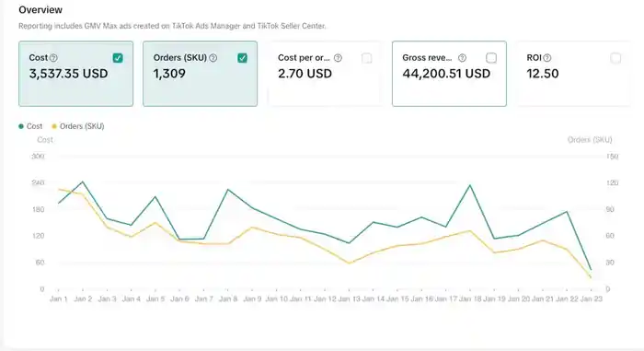This screenshot has width=644, height=351.
Task: Open the Cost help tooltip icon
Action: [53, 58]
